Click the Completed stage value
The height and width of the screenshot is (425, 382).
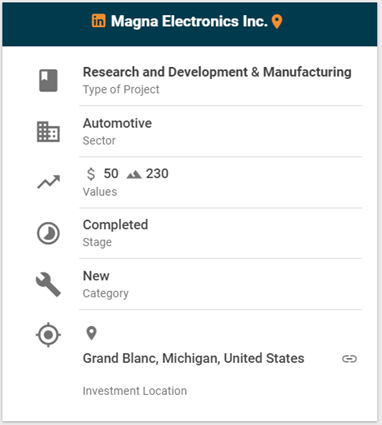pos(115,225)
